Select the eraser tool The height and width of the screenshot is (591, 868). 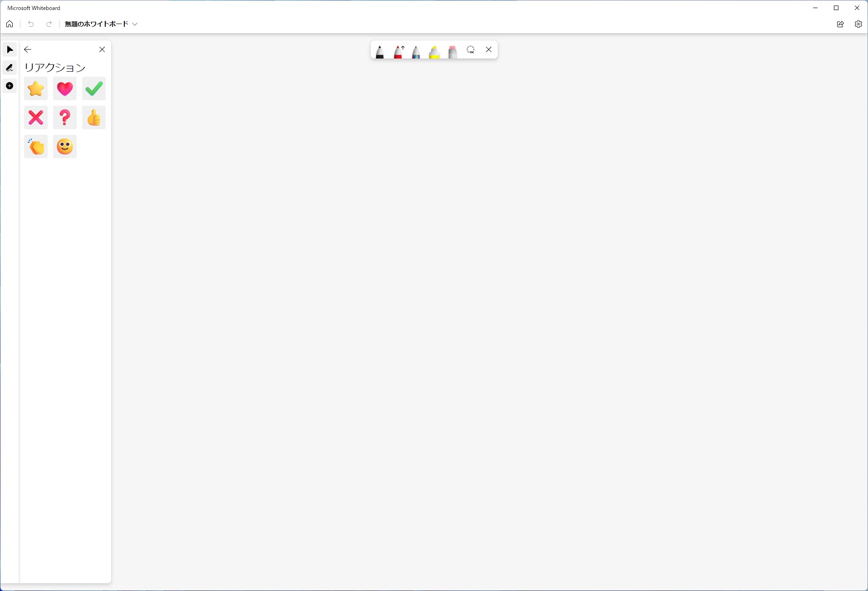pyautogui.click(x=452, y=51)
